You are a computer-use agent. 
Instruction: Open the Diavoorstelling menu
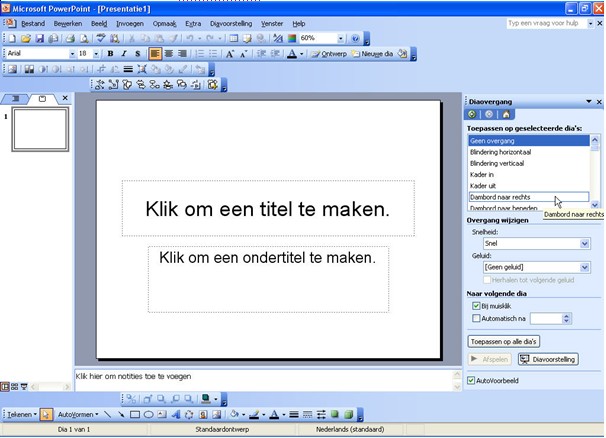point(231,24)
